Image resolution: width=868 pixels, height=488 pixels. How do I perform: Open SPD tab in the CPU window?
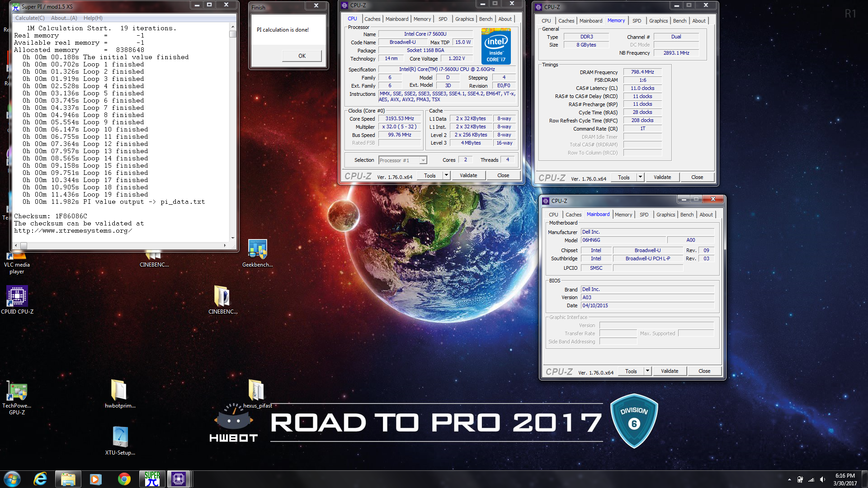[x=443, y=19]
